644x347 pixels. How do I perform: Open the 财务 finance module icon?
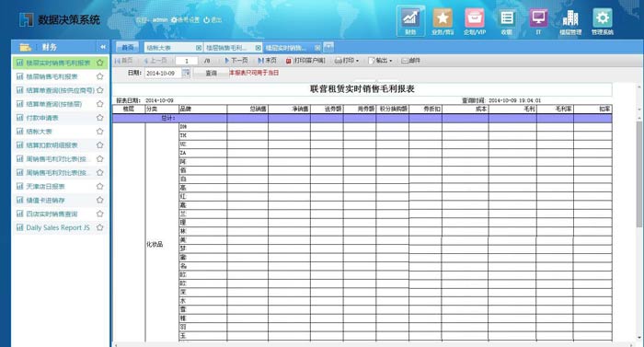(x=410, y=21)
